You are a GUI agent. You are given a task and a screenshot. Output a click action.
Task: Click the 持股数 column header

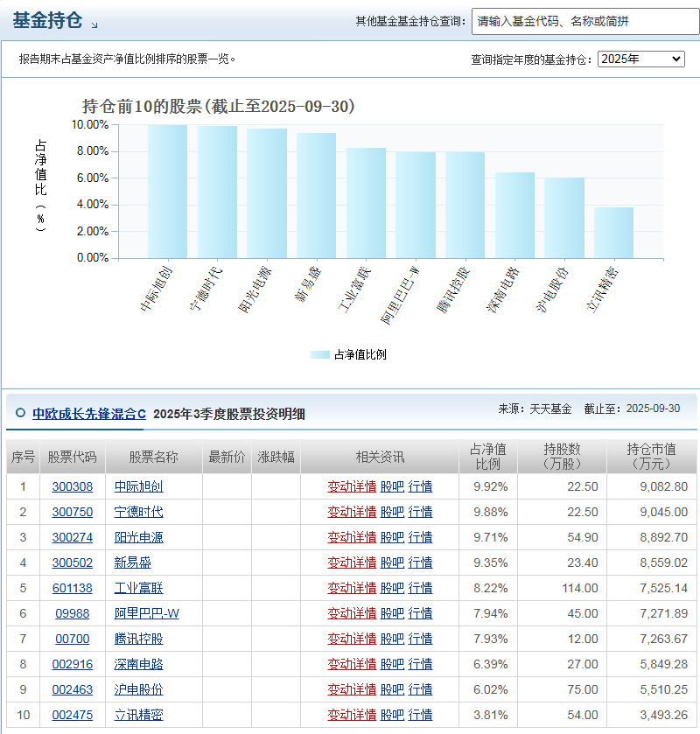coord(562,457)
